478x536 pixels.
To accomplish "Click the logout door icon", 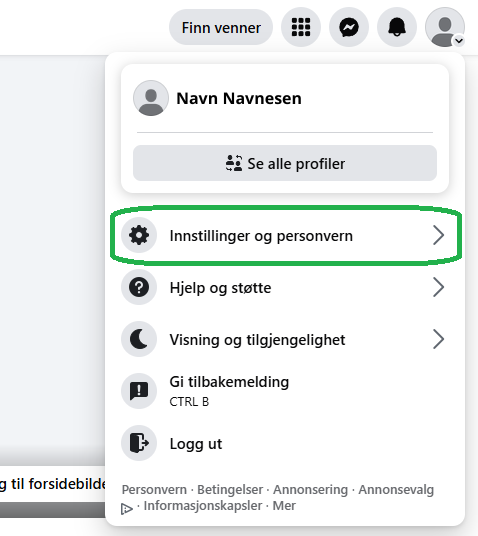I will coord(139,443).
